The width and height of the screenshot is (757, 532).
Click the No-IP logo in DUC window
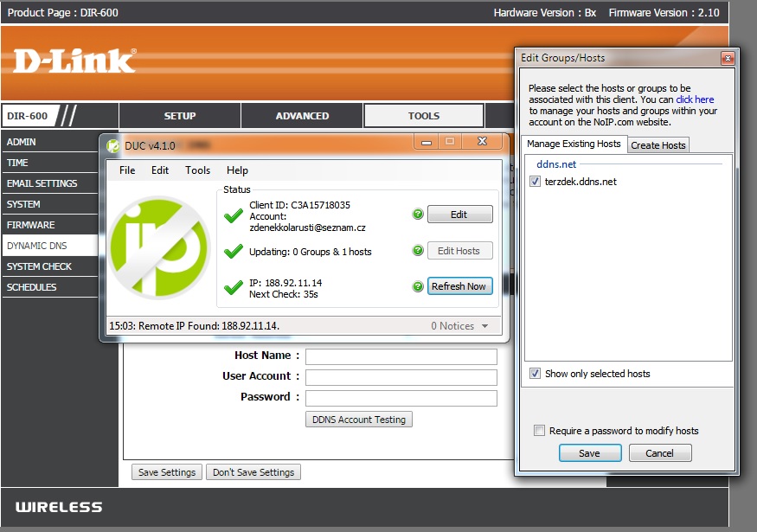(159, 247)
